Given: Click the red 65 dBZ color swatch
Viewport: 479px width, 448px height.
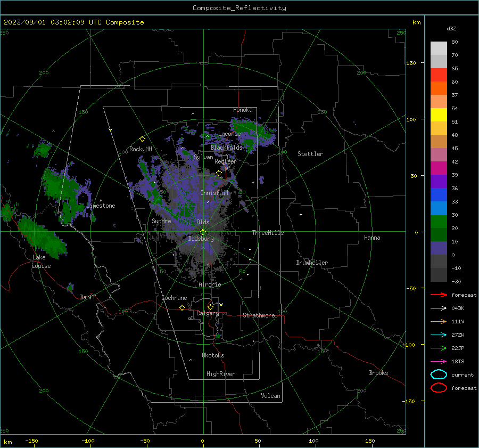Looking at the screenshot, I should pyautogui.click(x=439, y=75).
